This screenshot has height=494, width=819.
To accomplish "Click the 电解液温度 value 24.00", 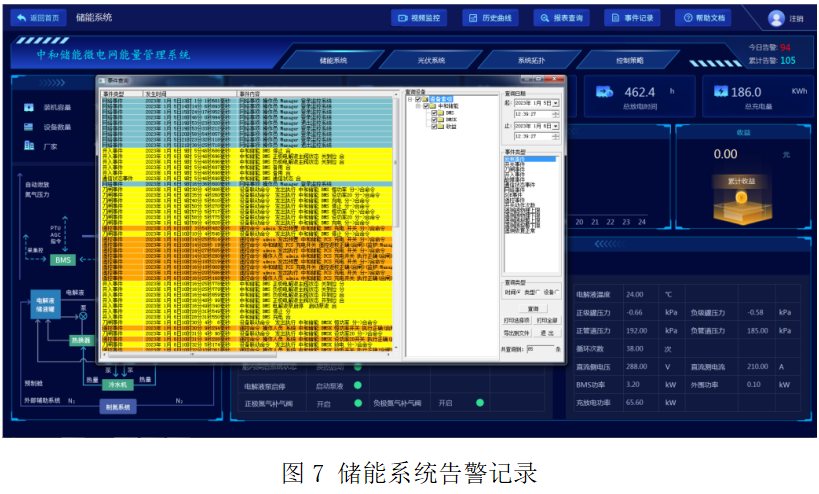I will click(635, 295).
